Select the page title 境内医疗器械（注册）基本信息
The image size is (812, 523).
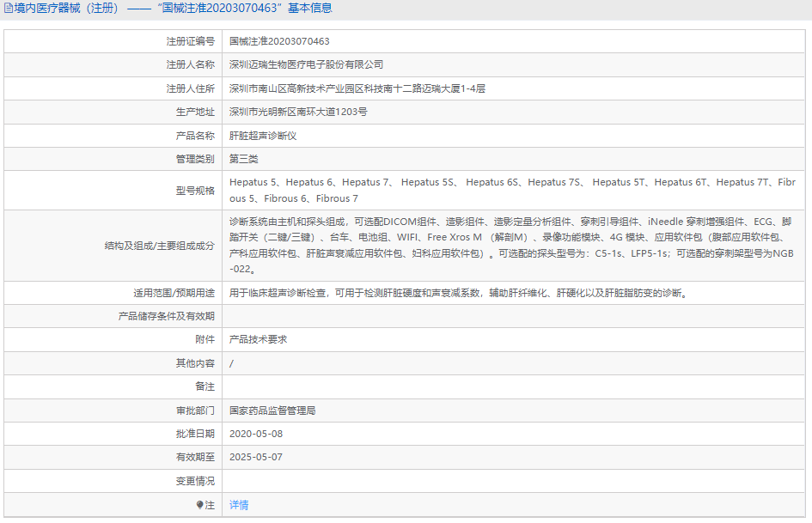[168, 9]
